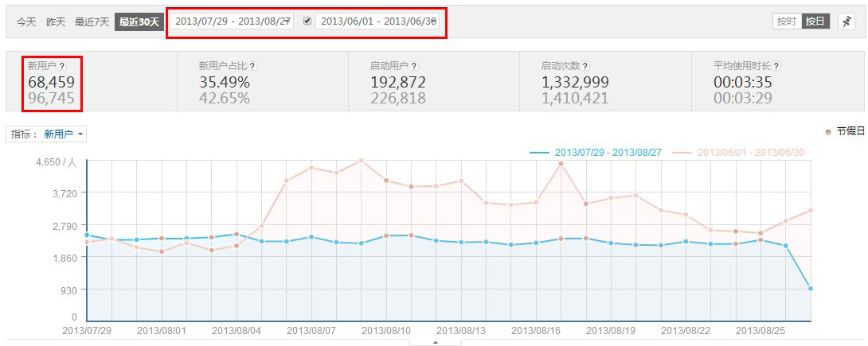The image size is (868, 346).
Task: Open help icon next to 启动用户
Action: (x=414, y=66)
